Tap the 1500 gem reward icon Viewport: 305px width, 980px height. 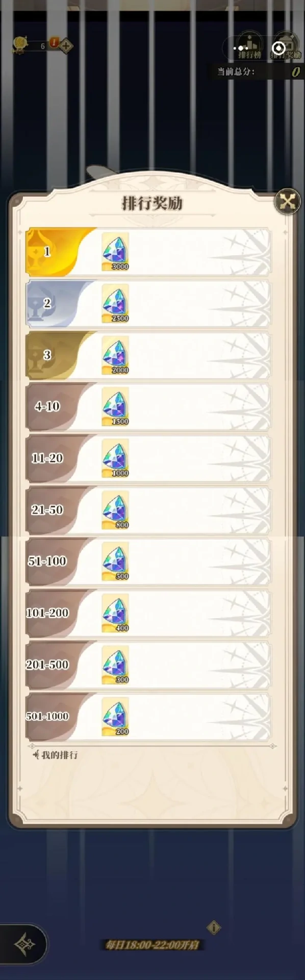(115, 406)
